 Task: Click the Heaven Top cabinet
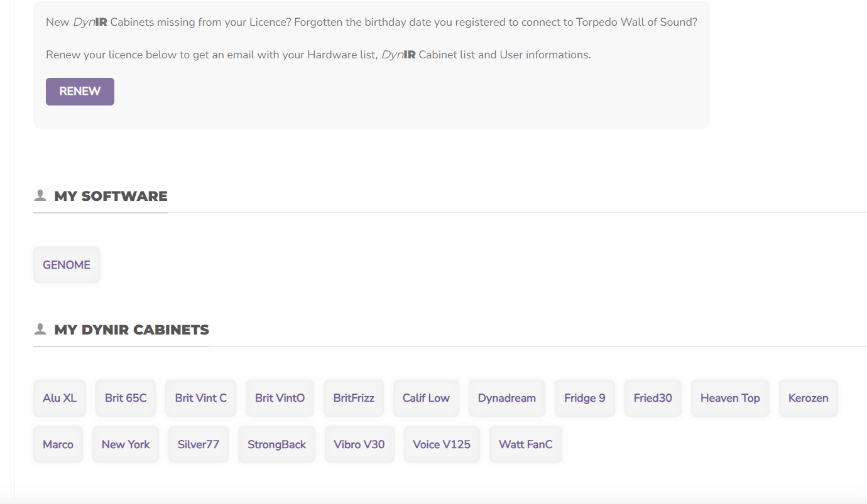[x=730, y=398]
